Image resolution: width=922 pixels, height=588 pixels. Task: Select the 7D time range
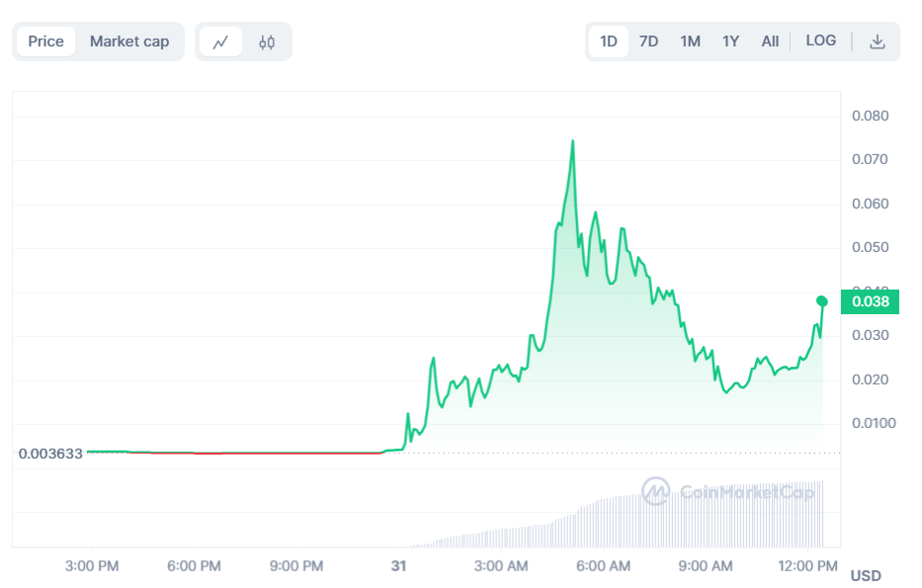[648, 42]
